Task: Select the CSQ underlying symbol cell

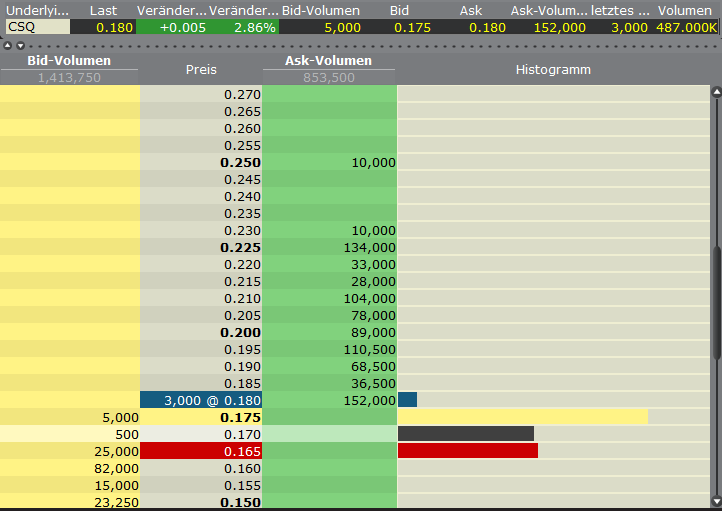Action: 36,27
